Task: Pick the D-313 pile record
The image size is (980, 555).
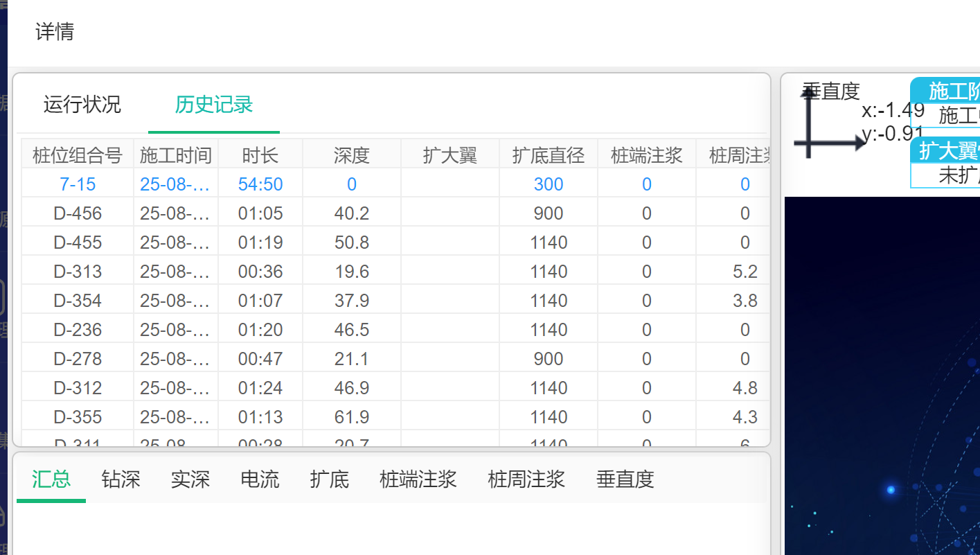Action: tap(78, 272)
